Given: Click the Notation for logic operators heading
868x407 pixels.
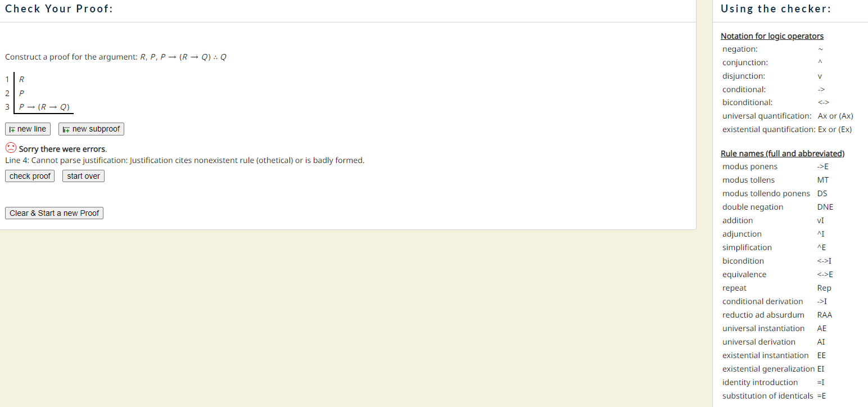Looking at the screenshot, I should [772, 36].
